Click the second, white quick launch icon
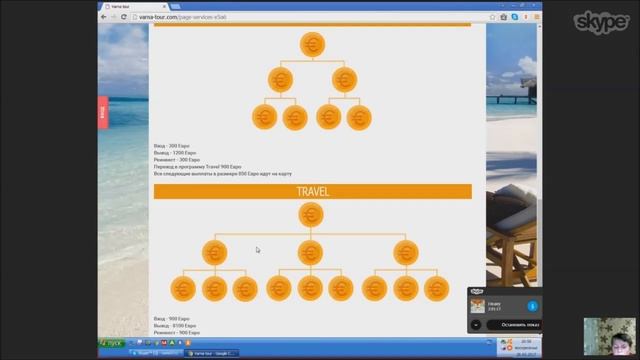Screen dimensions: 640x360 [140, 343]
